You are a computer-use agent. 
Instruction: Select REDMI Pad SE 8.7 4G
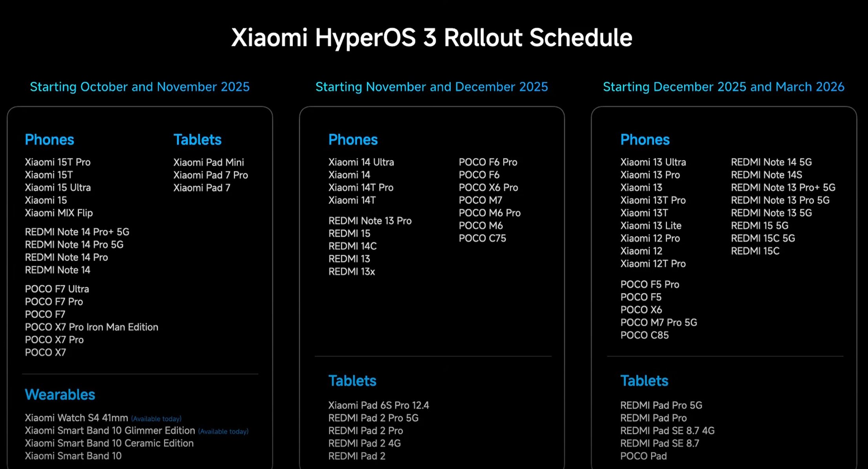click(667, 431)
